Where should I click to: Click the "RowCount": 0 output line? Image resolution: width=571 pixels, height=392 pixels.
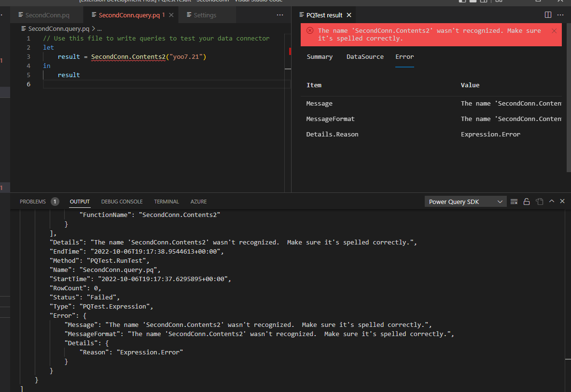75,288
